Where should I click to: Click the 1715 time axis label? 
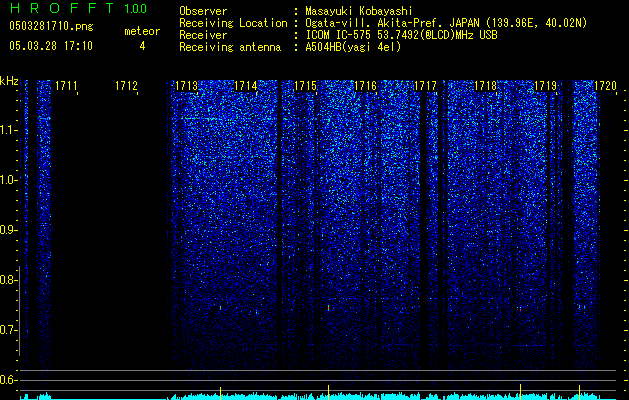(x=306, y=86)
